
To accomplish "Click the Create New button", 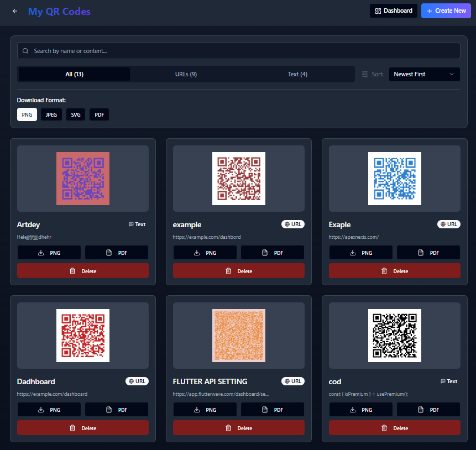I will (x=446, y=11).
